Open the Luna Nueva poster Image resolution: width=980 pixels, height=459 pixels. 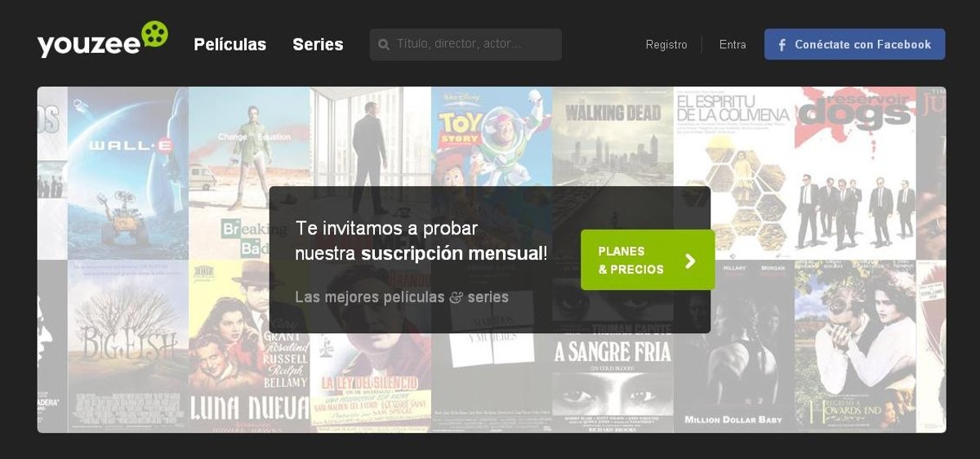click(249, 346)
